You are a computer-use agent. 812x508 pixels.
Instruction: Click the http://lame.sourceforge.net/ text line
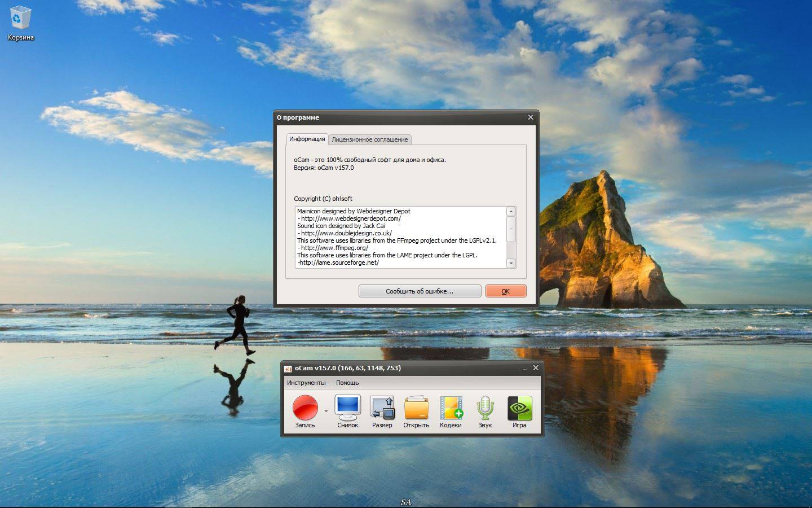point(338,262)
